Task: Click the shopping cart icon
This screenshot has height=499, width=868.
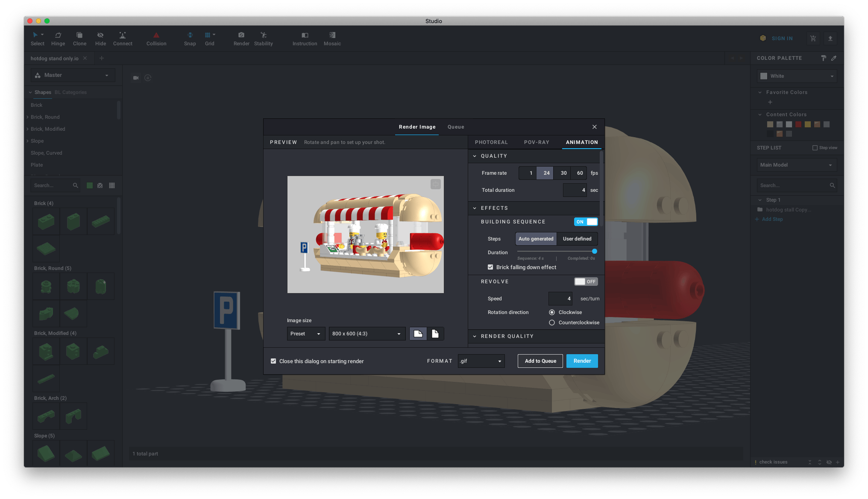Action: pyautogui.click(x=813, y=38)
